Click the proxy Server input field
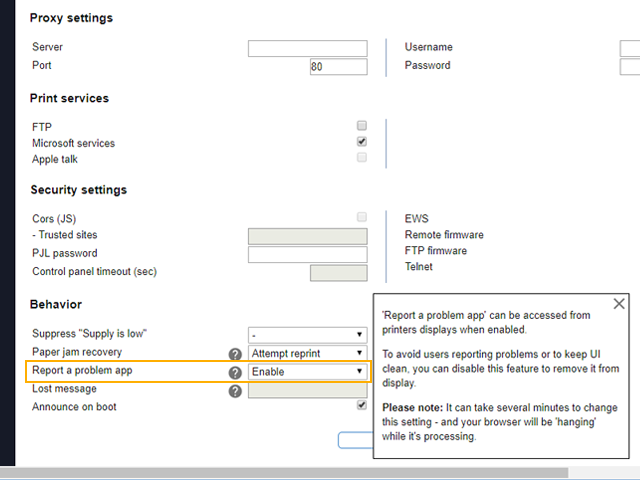This screenshot has height=480, width=640. click(x=307, y=48)
